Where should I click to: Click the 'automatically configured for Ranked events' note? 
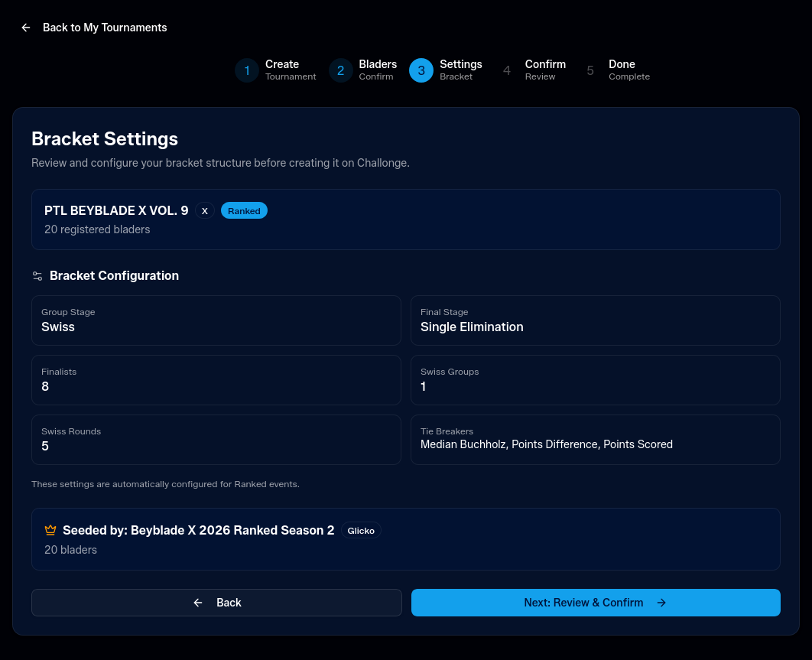point(165,484)
